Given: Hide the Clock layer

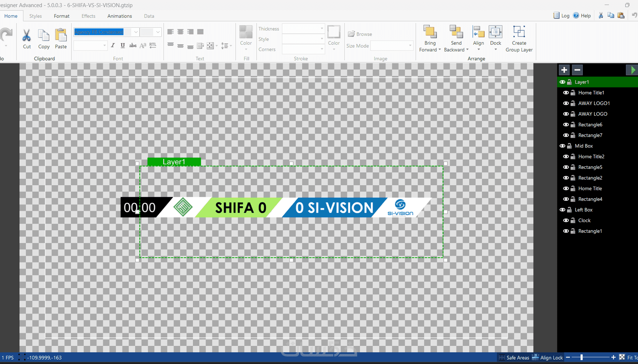Looking at the screenshot, I should pyautogui.click(x=566, y=221).
